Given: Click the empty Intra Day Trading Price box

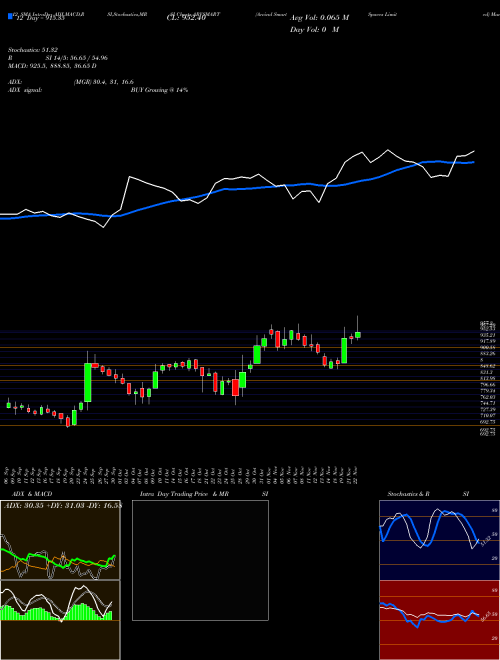Looking at the screenshot, I should pyautogui.click(x=200, y=560).
